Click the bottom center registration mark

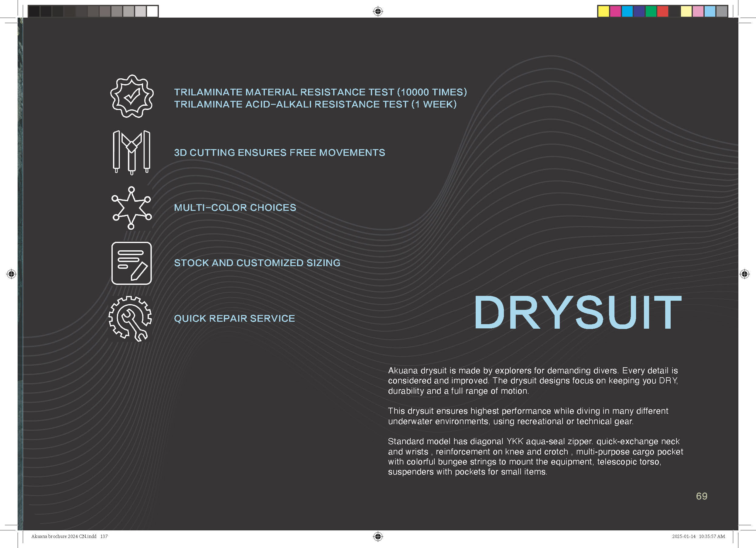click(x=378, y=536)
